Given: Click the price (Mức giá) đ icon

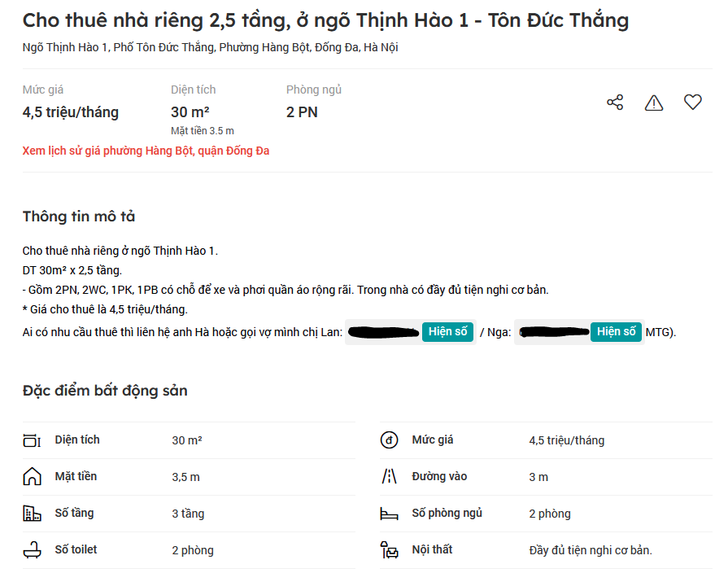Looking at the screenshot, I should [x=390, y=440].
